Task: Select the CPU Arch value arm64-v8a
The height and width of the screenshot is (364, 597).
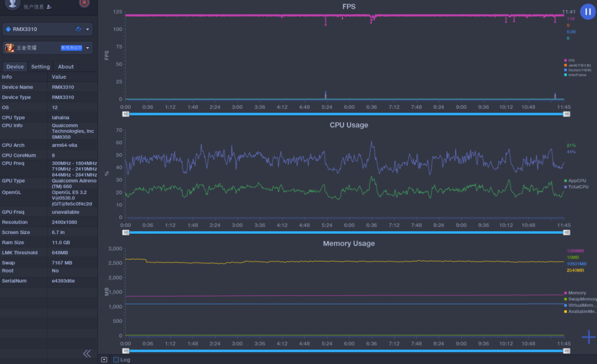Action: pyautogui.click(x=64, y=145)
